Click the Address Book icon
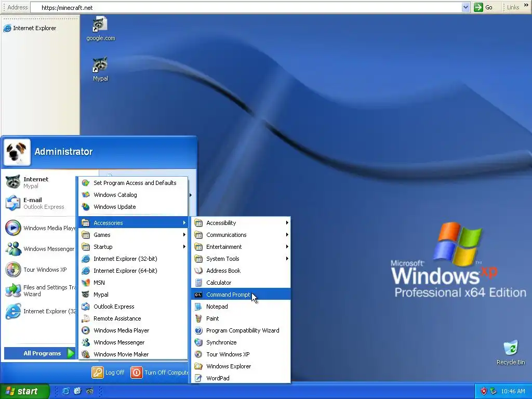This screenshot has width=532, height=399. point(198,270)
